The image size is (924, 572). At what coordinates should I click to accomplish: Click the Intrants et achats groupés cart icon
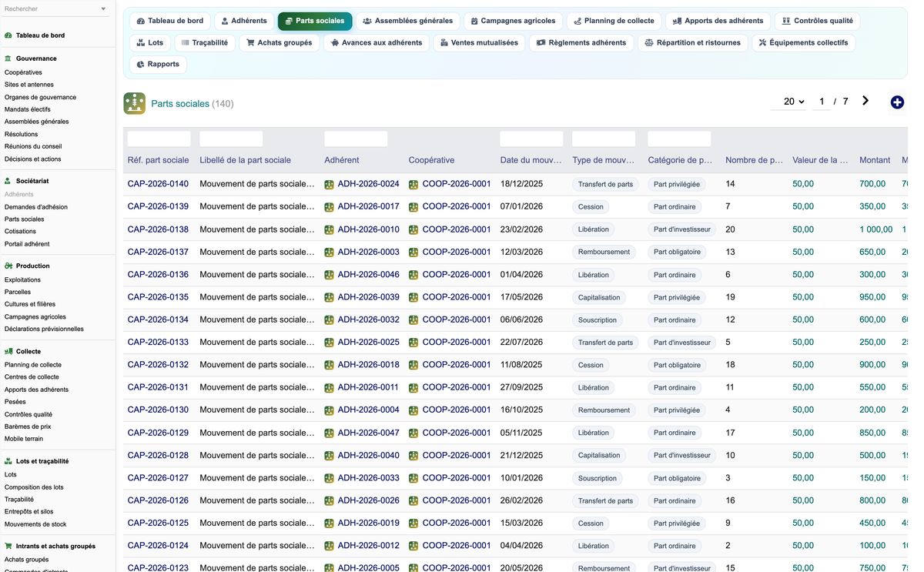tap(8, 547)
